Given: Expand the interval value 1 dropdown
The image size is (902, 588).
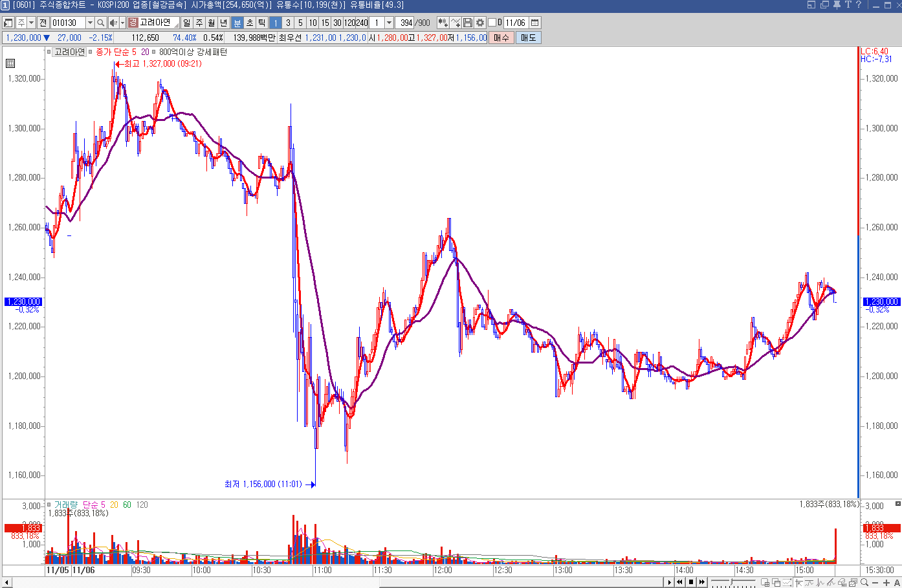Looking at the screenshot, I should pyautogui.click(x=389, y=23).
